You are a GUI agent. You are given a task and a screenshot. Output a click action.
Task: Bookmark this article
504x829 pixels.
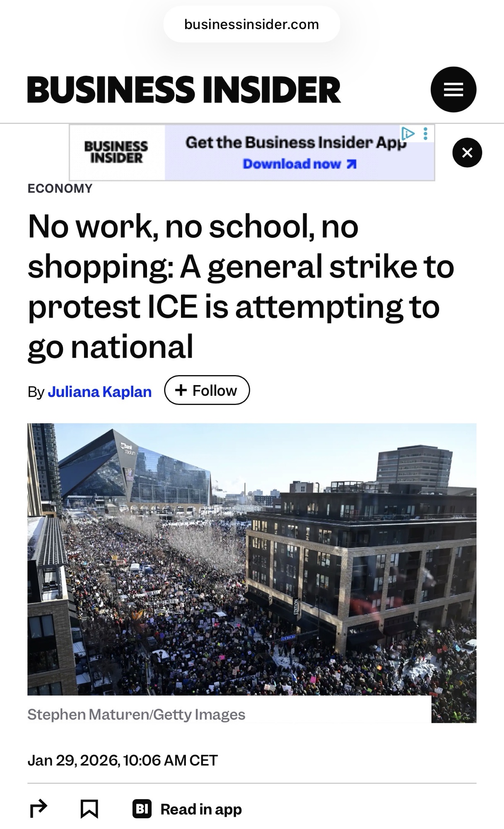[89, 809]
